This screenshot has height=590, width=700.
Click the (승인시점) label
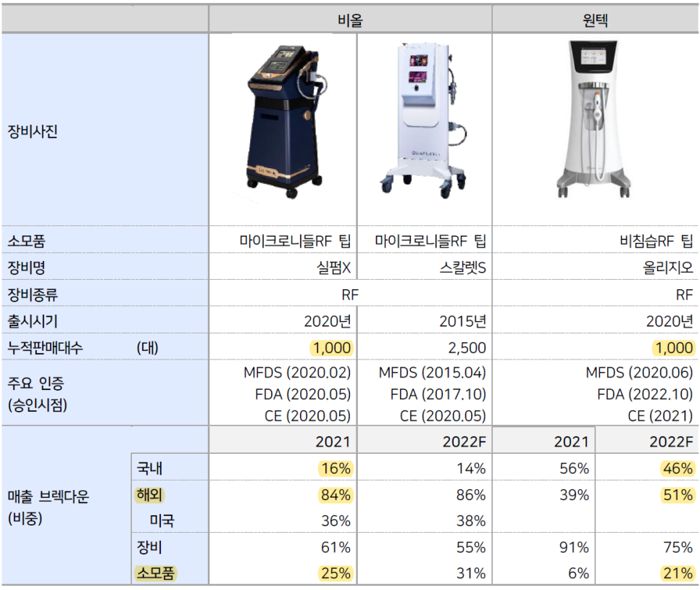tap(38, 404)
